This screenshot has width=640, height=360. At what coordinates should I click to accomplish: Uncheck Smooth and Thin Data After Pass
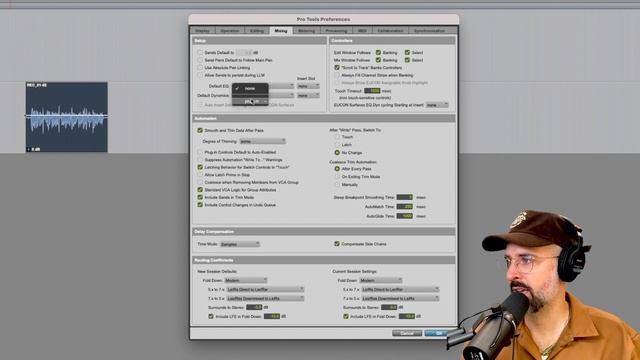click(x=200, y=130)
